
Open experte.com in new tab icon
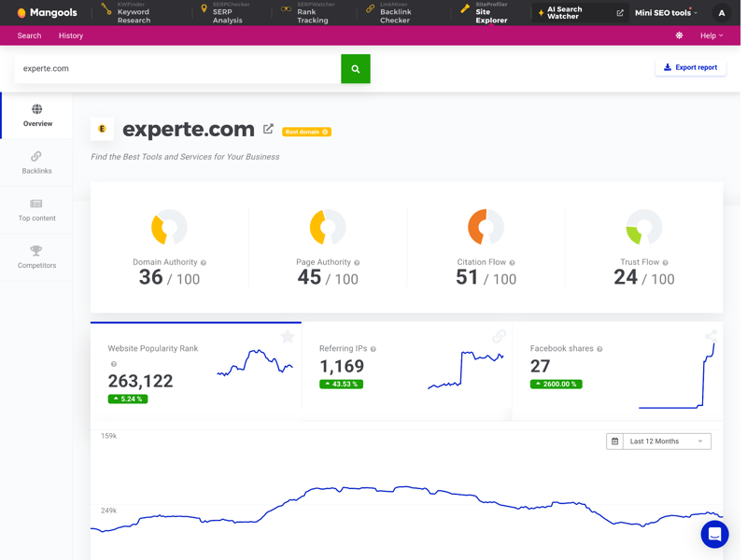point(269,129)
